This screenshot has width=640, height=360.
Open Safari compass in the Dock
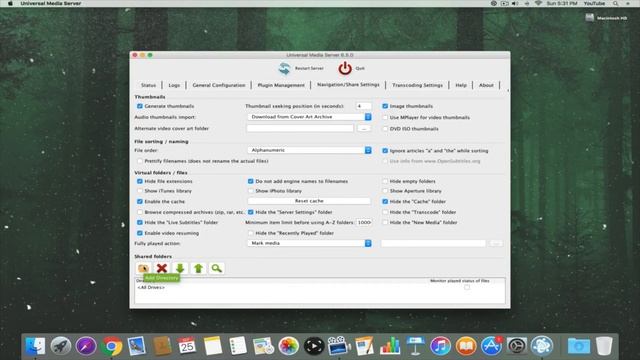(86, 346)
